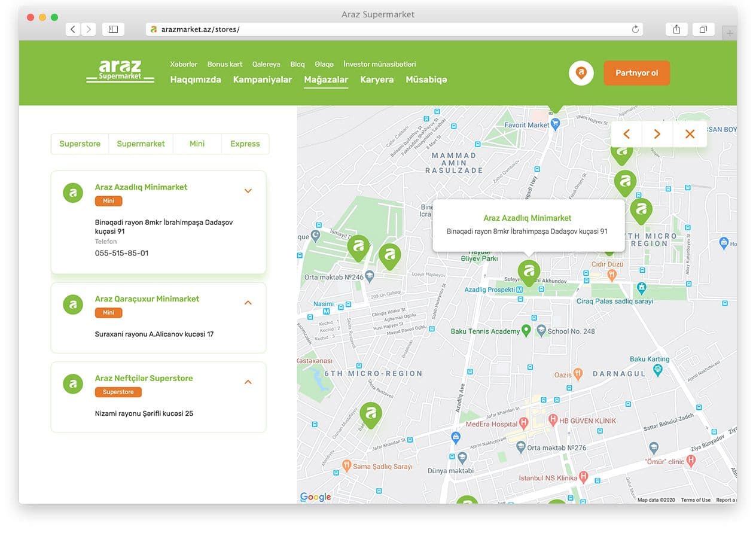The image size is (756, 533).
Task: Open the İnvestor münasibətləri link
Action: 380,64
